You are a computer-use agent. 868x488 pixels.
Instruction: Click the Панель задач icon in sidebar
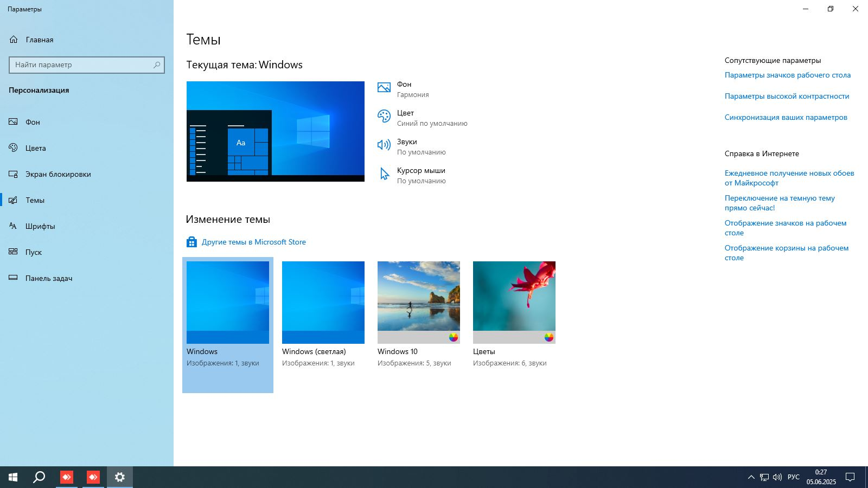(14, 278)
